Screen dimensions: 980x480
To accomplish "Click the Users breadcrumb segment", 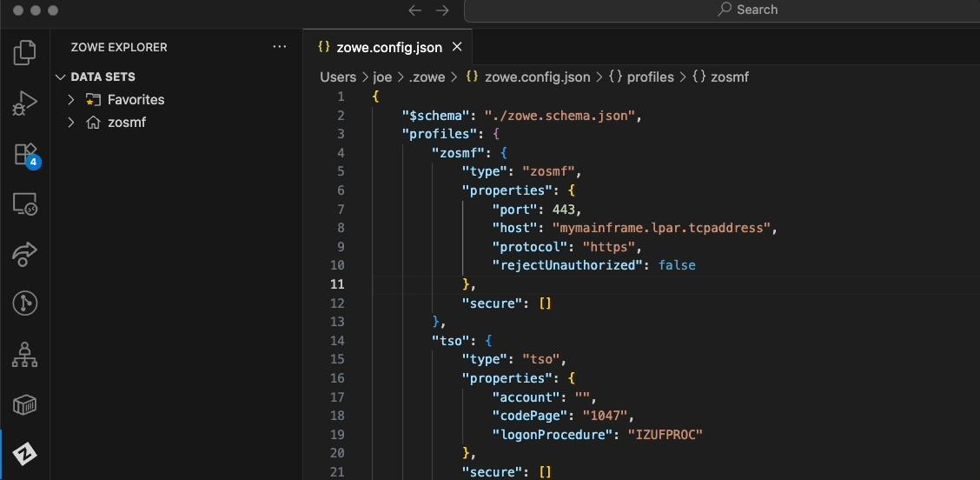I will [338, 77].
